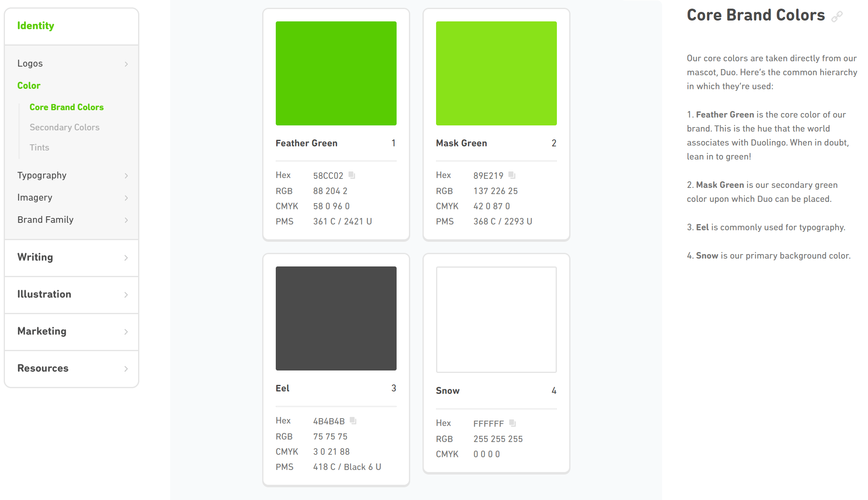Viewport: 868px width, 500px height.
Task: Open the Imagery menu item
Action: click(35, 198)
